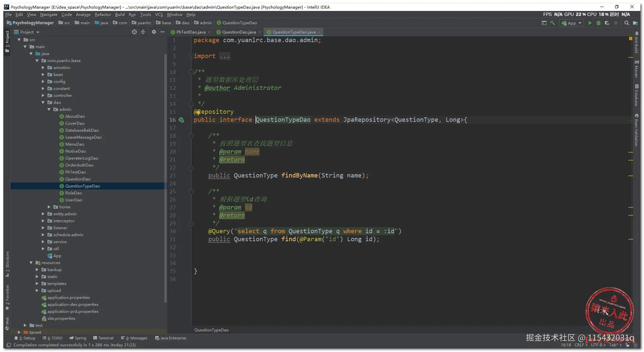Open Search Everywhere magnifier icon
644x352 pixels.
coord(626,23)
